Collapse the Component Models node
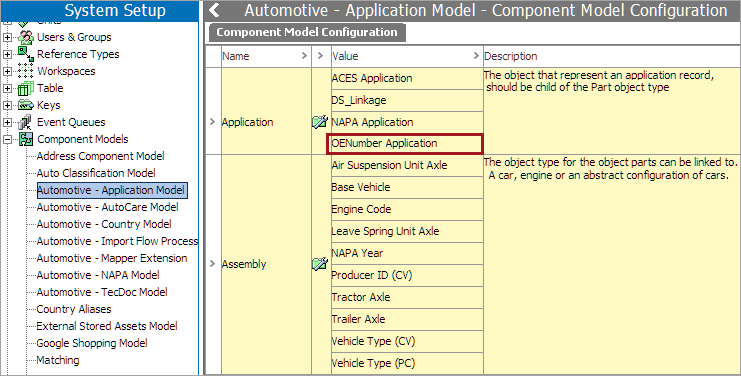Image resolution: width=741 pixels, height=376 pixels. (7, 139)
